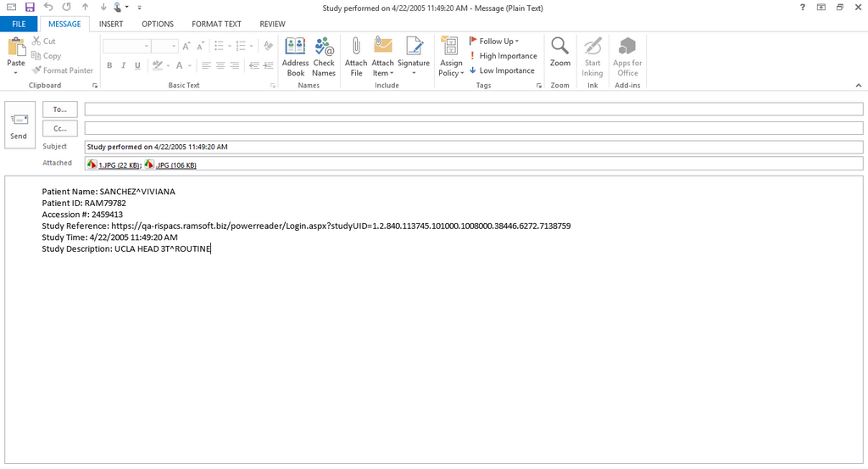This screenshot has width=868, height=469.
Task: Click the Save icon in title bar
Action: tap(30, 7)
